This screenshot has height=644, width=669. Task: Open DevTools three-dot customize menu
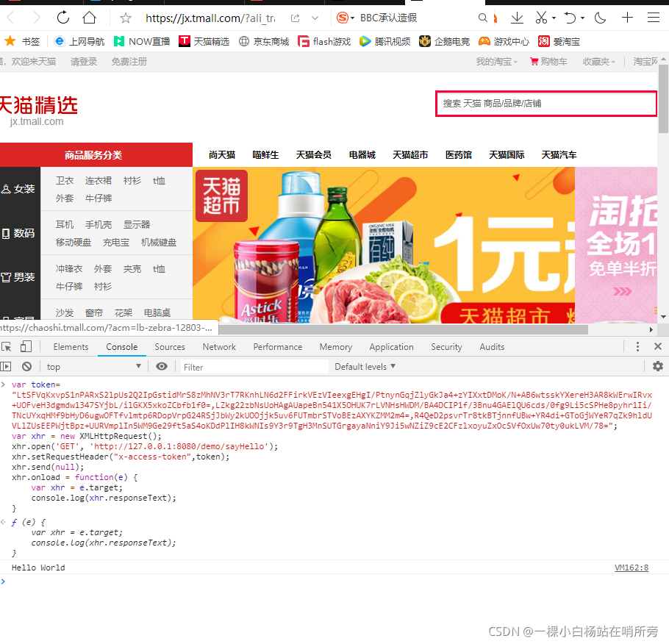[x=637, y=346]
